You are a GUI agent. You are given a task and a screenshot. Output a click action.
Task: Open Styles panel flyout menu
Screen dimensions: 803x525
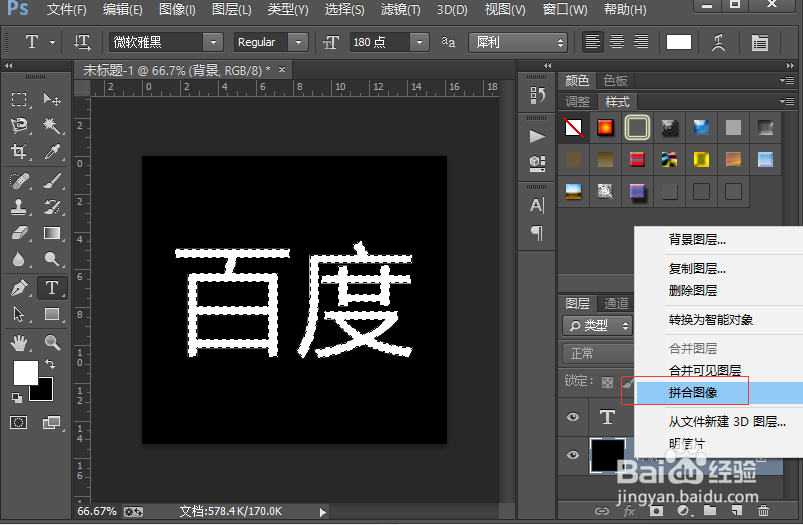[x=787, y=101]
